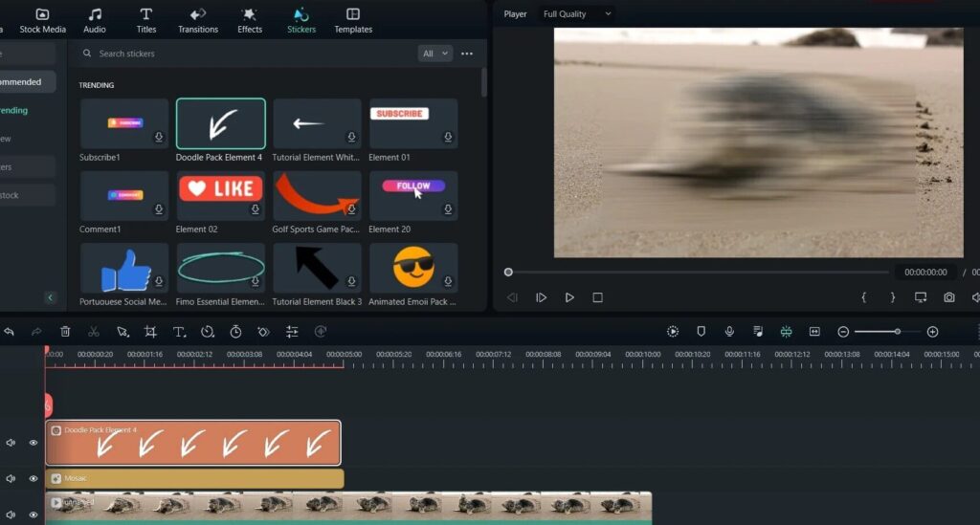Select the Mosaic clip on timeline

194,479
